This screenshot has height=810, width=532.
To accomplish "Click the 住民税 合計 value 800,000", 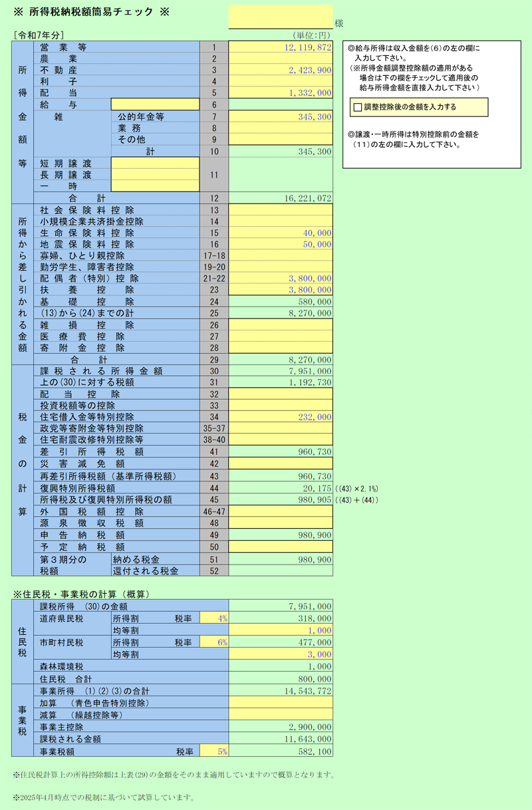I will [x=281, y=679].
